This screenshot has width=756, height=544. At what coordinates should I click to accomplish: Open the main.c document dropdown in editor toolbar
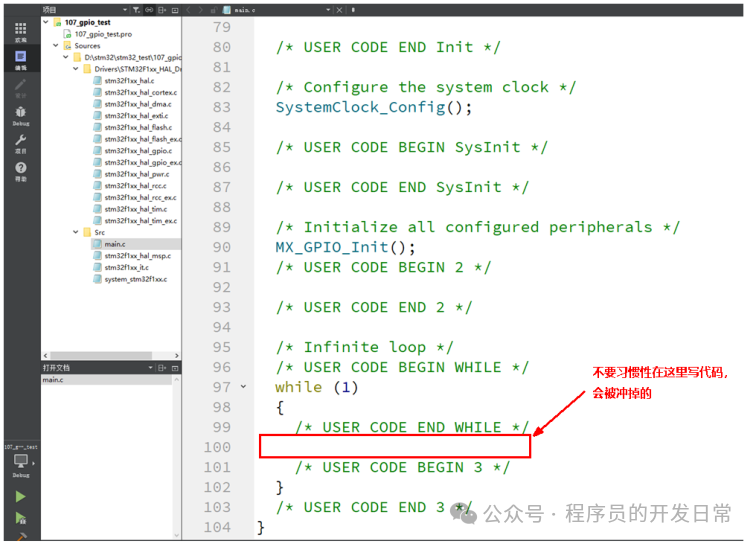tap(328, 10)
